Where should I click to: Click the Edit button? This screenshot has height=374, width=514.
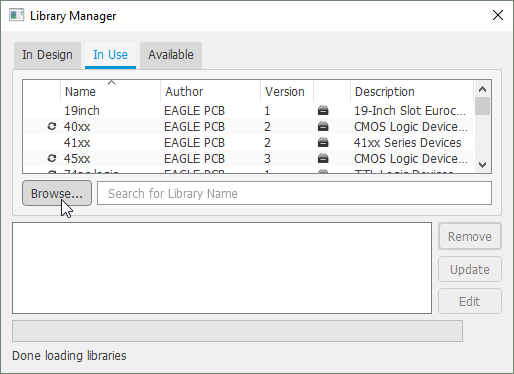(470, 301)
